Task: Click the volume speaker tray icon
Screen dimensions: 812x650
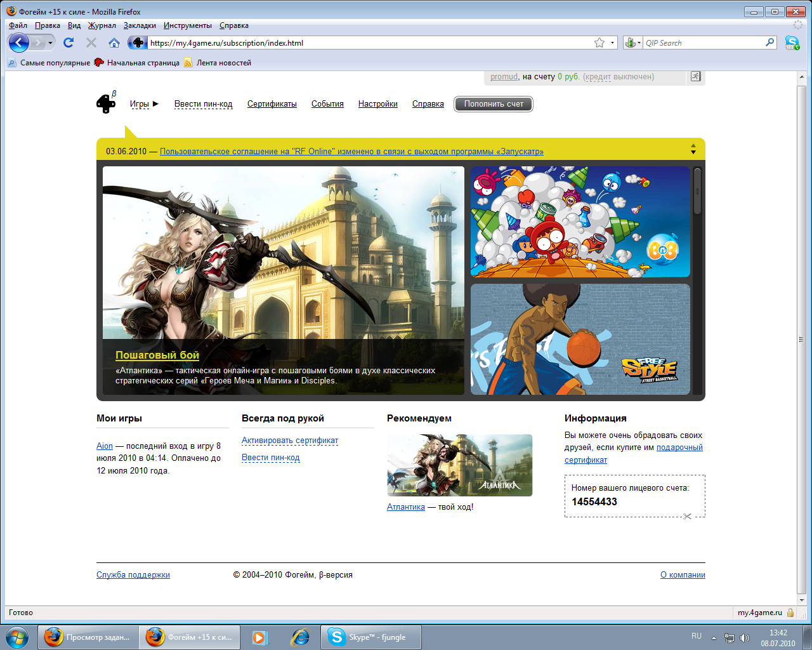Action: [745, 637]
